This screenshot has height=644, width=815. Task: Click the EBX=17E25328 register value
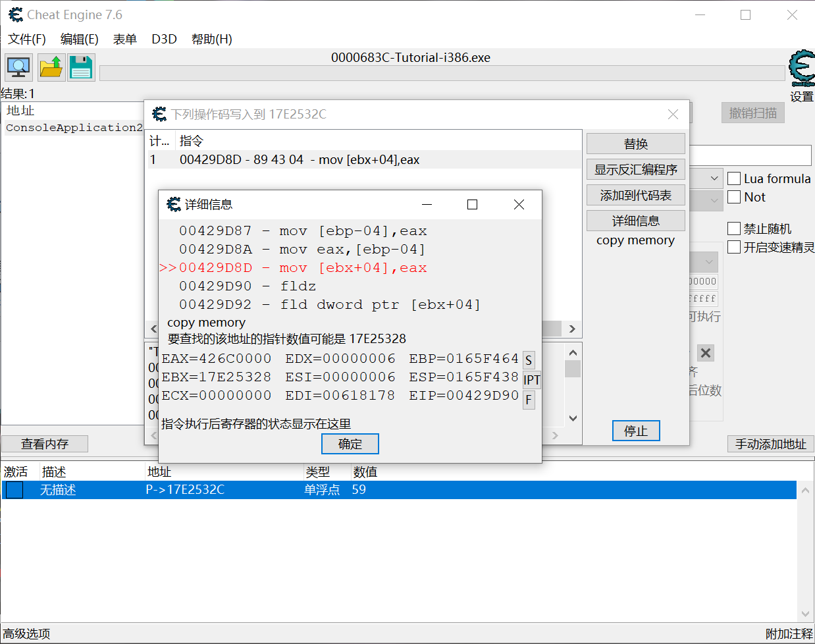coord(217,377)
